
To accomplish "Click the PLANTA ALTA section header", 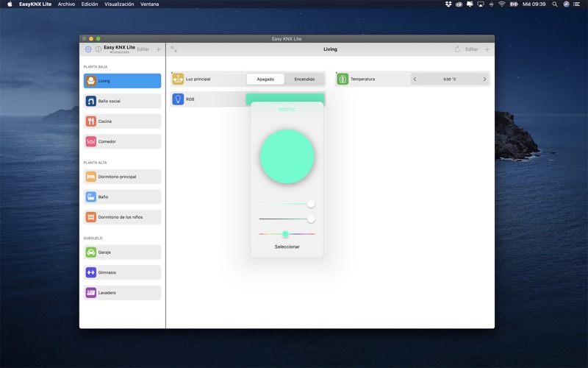I will [96, 163].
